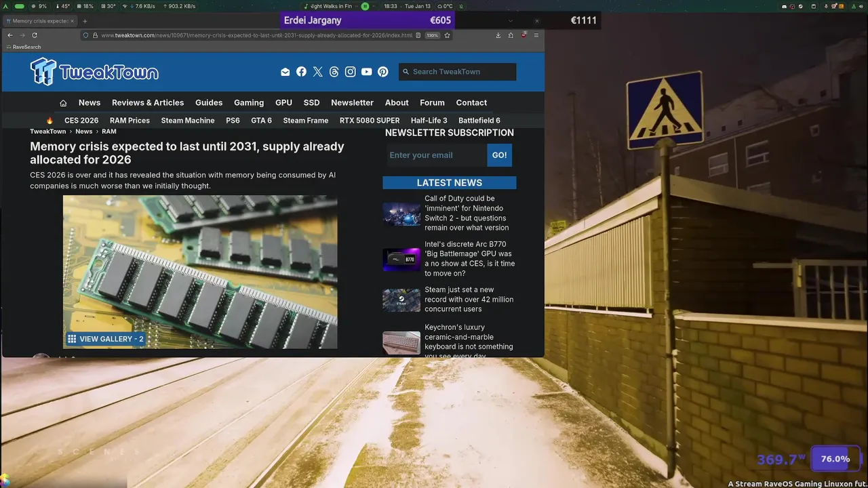Open the Steam Machine trending link

[x=188, y=121]
